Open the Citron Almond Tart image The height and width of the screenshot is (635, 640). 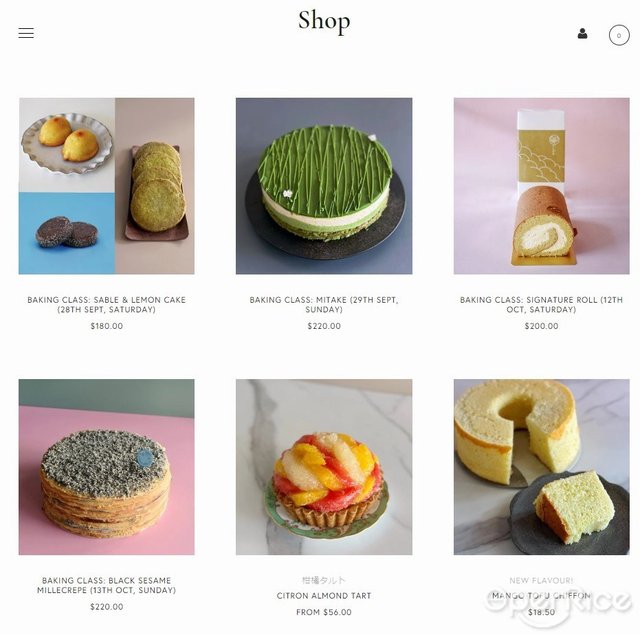pos(324,467)
